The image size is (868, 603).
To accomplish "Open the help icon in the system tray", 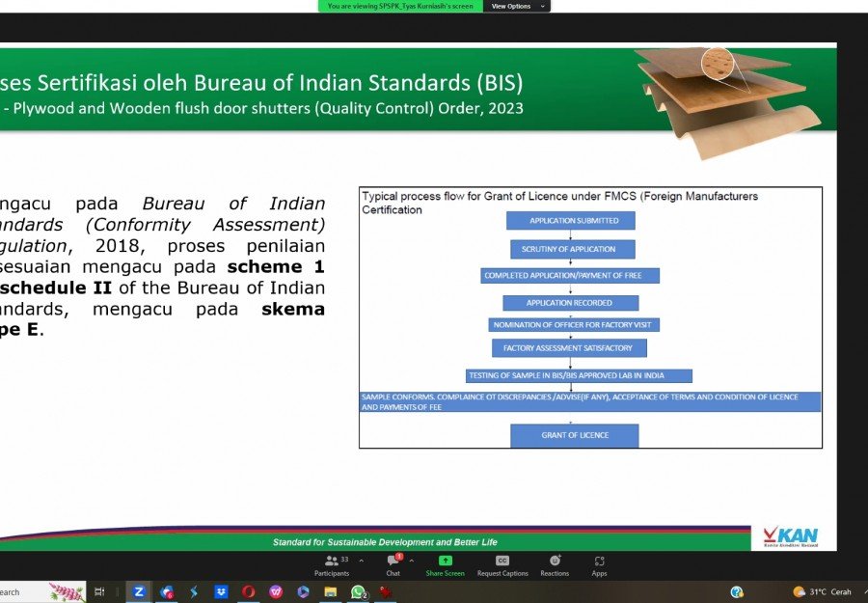I will [x=736, y=592].
